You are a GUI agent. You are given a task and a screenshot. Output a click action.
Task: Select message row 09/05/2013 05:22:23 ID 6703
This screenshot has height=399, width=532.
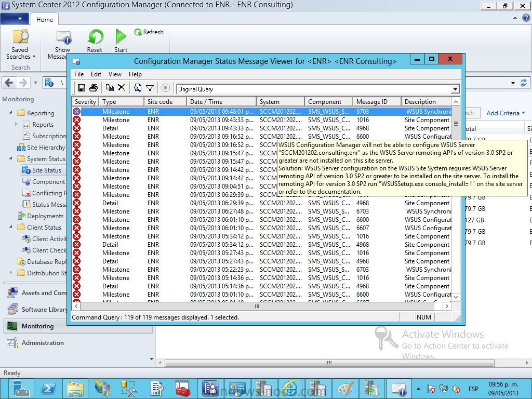pyautogui.click(x=262, y=270)
